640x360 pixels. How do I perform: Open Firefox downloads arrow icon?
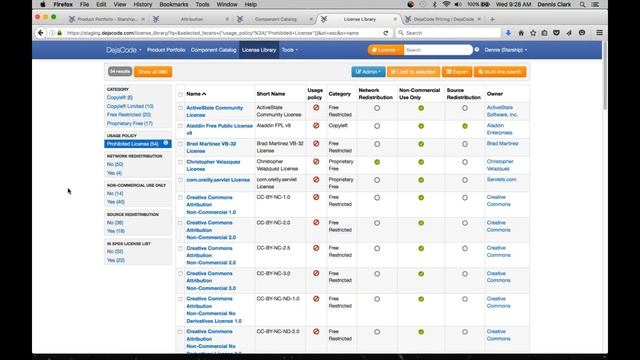[x=508, y=33]
